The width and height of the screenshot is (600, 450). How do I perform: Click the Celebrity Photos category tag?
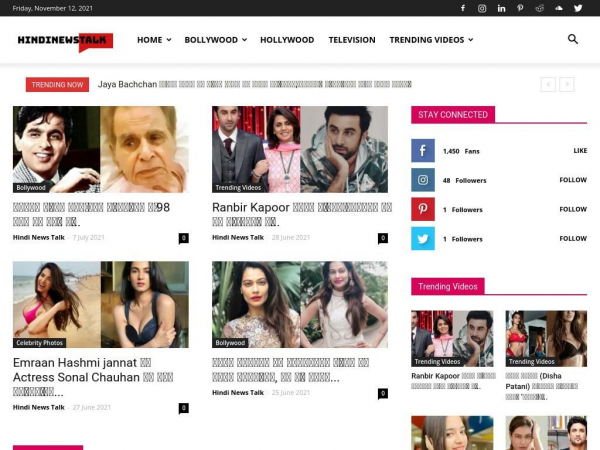coord(39,343)
